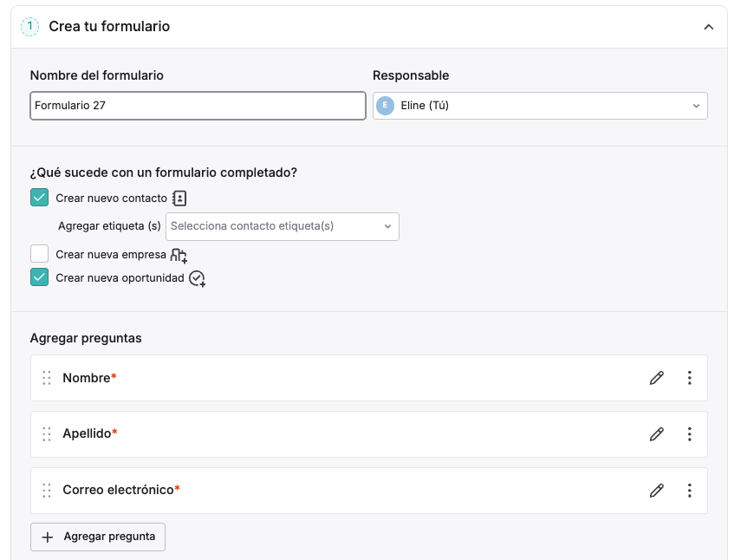Viewport: 741px width, 560px height.
Task: Open three-dot menu for Apellido question
Action: [x=690, y=433]
